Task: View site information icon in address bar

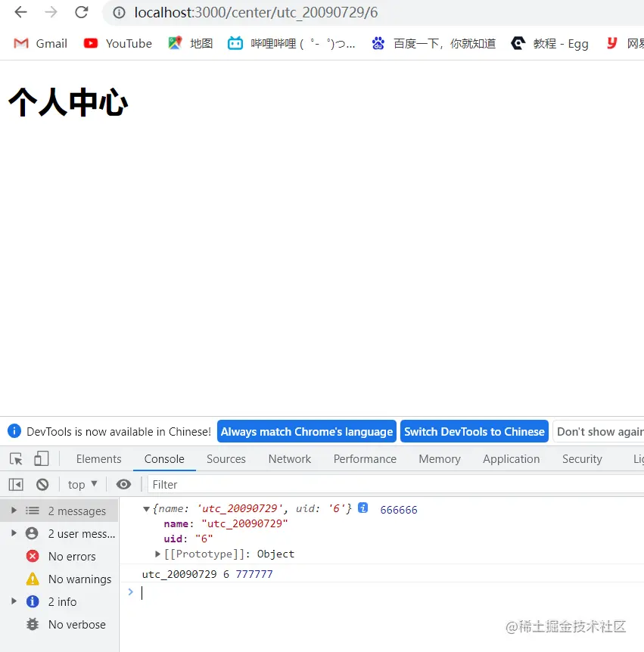Action: [x=119, y=12]
